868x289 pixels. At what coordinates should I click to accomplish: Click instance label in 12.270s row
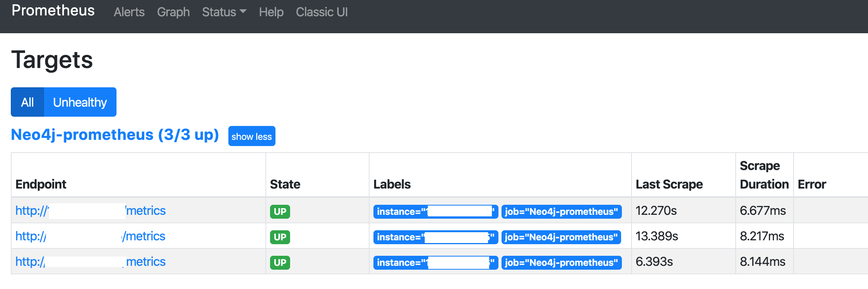436,211
